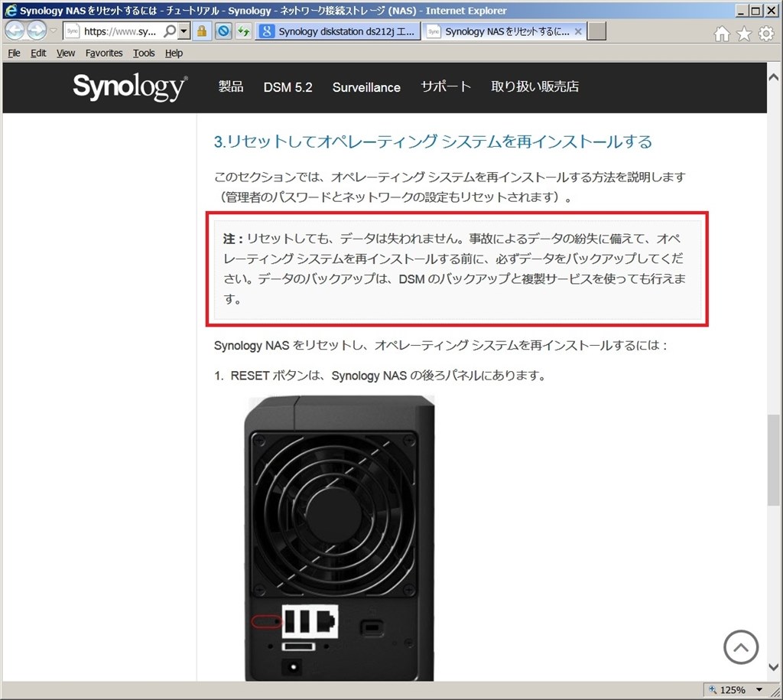The height and width of the screenshot is (700, 783).
Task: Open the Help menu
Action: pos(174,53)
